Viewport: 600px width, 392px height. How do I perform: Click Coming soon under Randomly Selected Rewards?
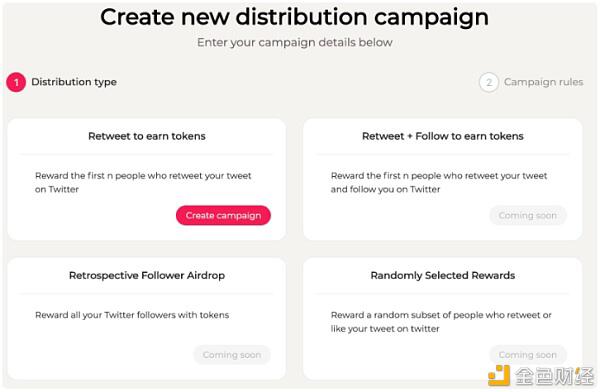pos(528,355)
